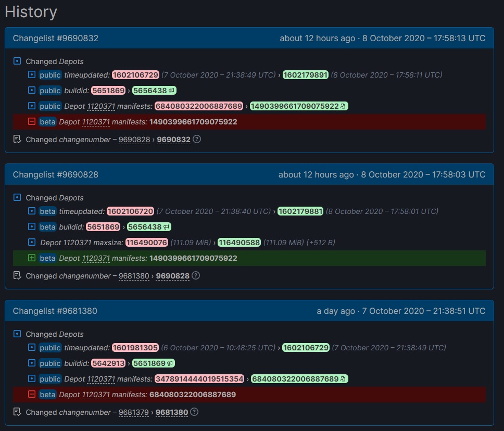Click the file icon after green manifest 684080322006887689
The height and width of the screenshot is (431, 504).
pos(343,379)
